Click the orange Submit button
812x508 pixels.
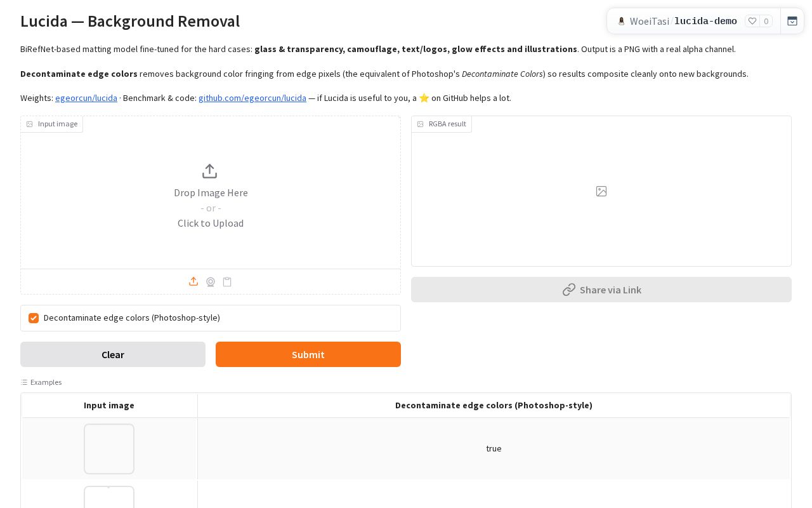(308, 354)
